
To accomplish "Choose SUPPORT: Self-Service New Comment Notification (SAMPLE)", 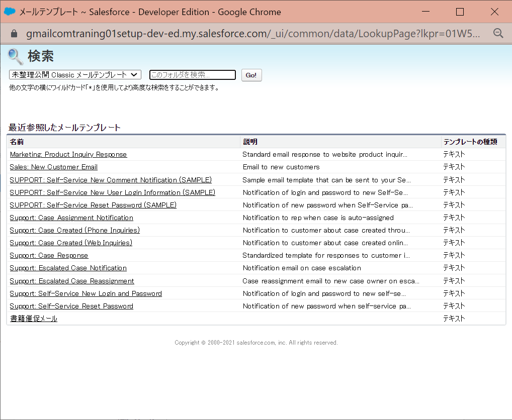I will click(x=111, y=180).
